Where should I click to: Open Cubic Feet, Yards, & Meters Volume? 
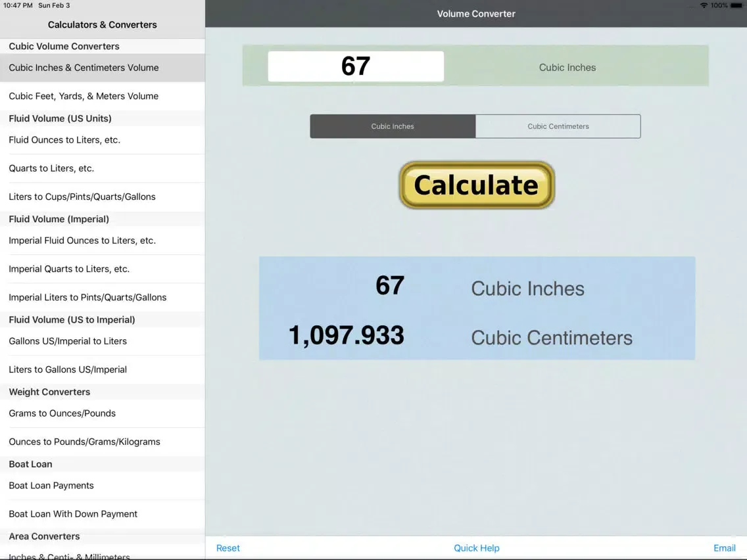(103, 96)
